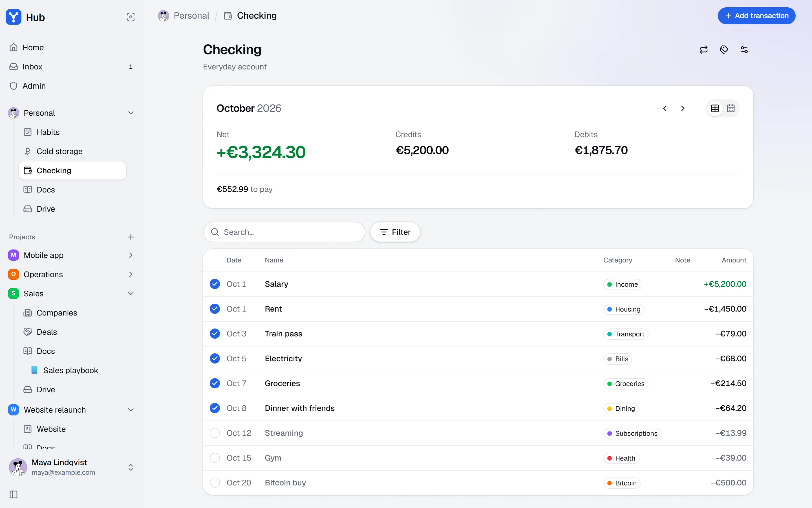The width and height of the screenshot is (812, 508).
Task: Open Inbox in the sidebar
Action: point(72,67)
